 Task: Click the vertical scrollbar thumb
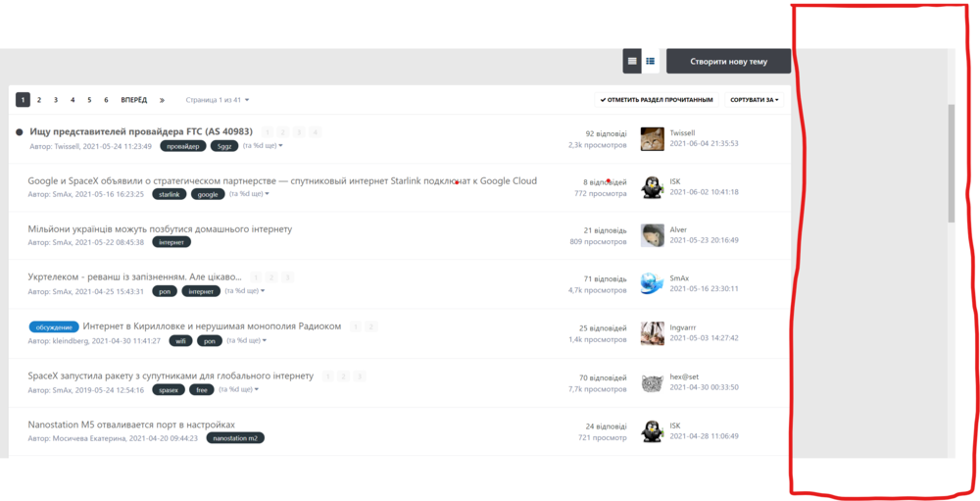(951, 164)
